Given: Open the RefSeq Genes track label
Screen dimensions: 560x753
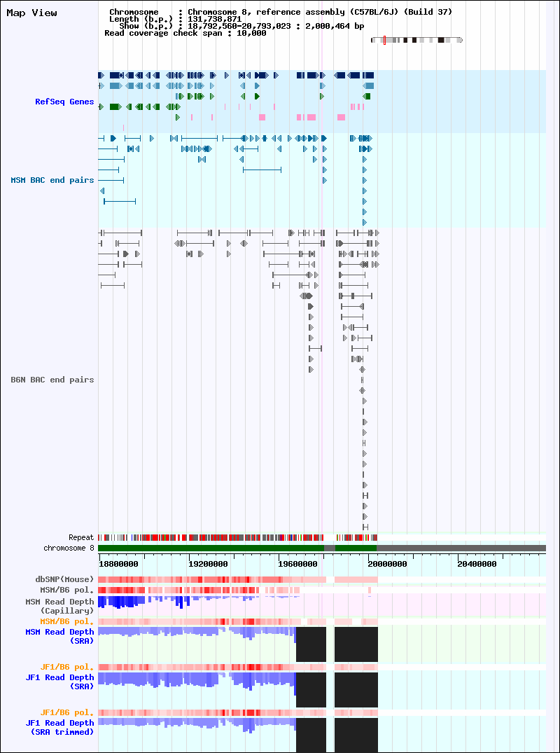Looking at the screenshot, I should point(64,102).
